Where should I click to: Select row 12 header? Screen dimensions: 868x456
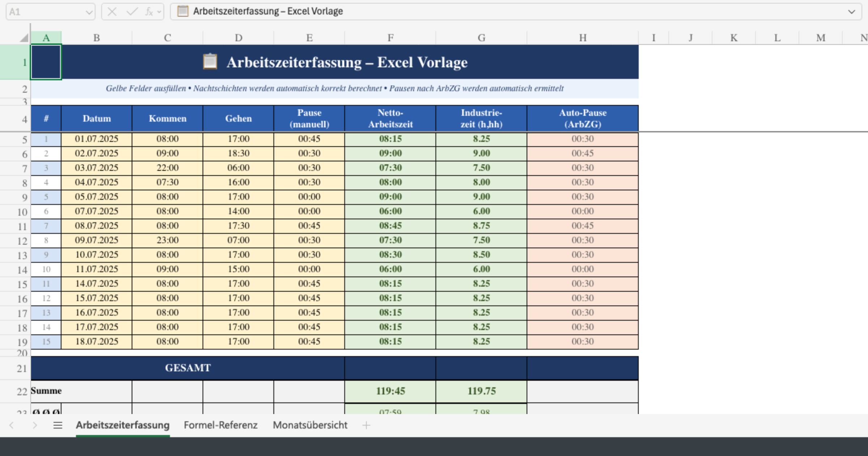click(x=15, y=241)
